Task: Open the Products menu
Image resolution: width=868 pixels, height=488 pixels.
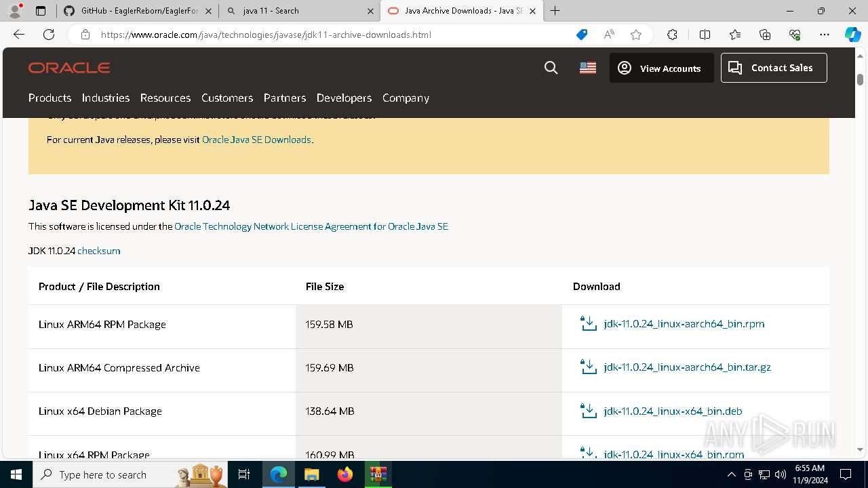Action: click(50, 98)
